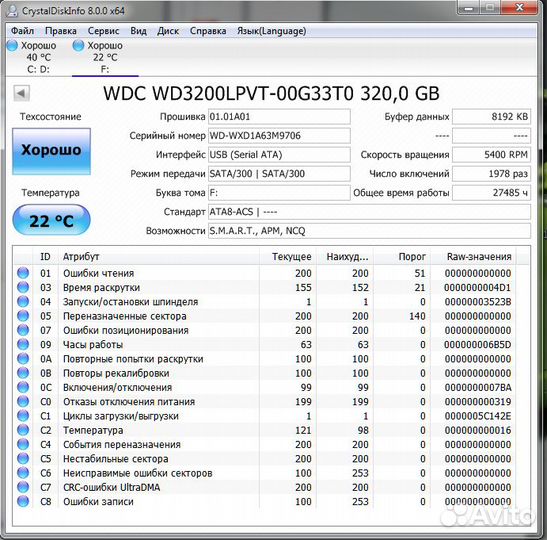Click status orb for Повторные попытки раскрутки row
The image size is (547, 540).
[23, 359]
